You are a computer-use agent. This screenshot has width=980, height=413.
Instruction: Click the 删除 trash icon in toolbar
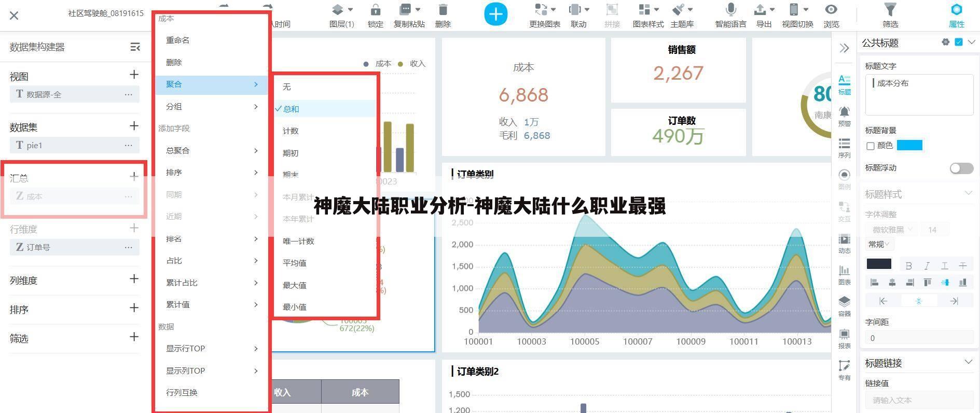point(443,10)
